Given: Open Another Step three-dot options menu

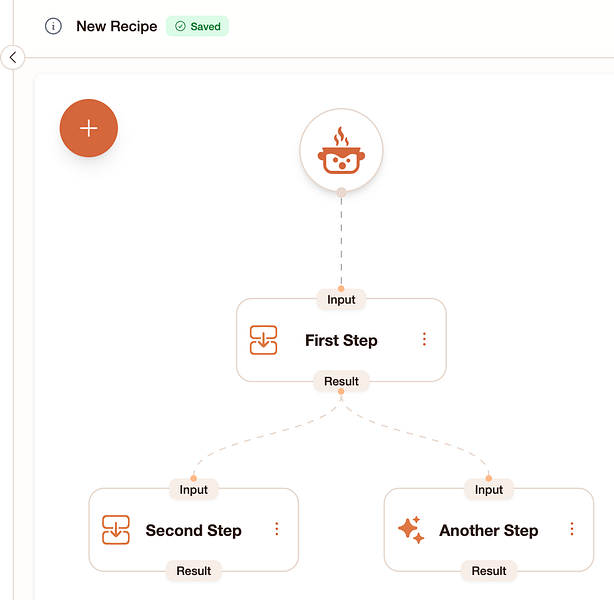Looking at the screenshot, I should [572, 529].
